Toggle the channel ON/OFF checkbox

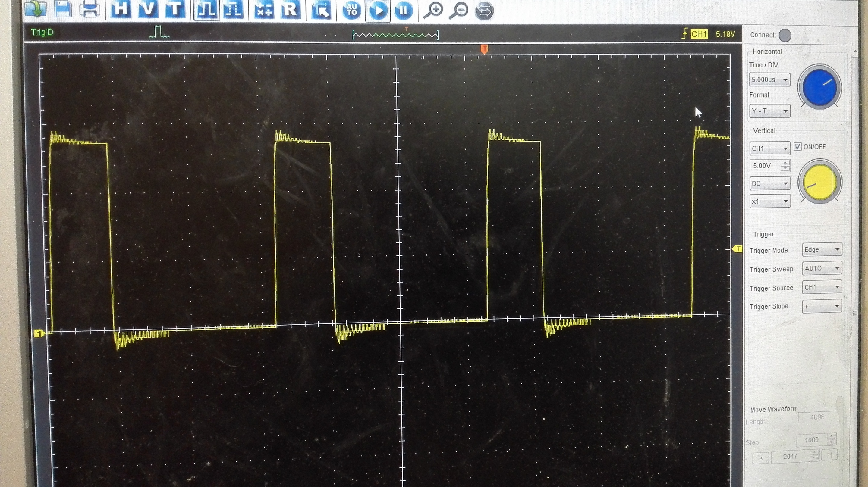pyautogui.click(x=797, y=146)
